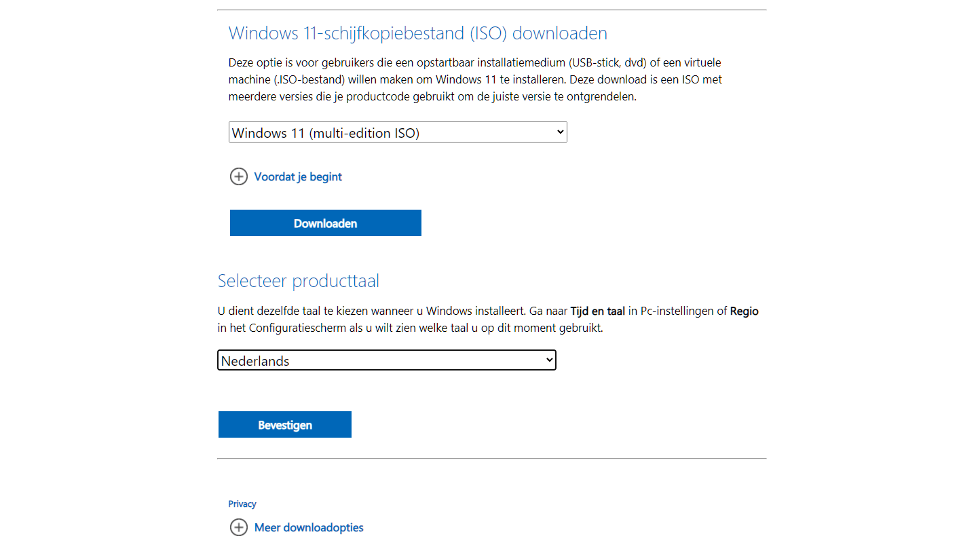The height and width of the screenshot is (551, 980).
Task: Click the paragraph starting 'Deze optie is voor gebruikers'
Action: click(x=474, y=79)
